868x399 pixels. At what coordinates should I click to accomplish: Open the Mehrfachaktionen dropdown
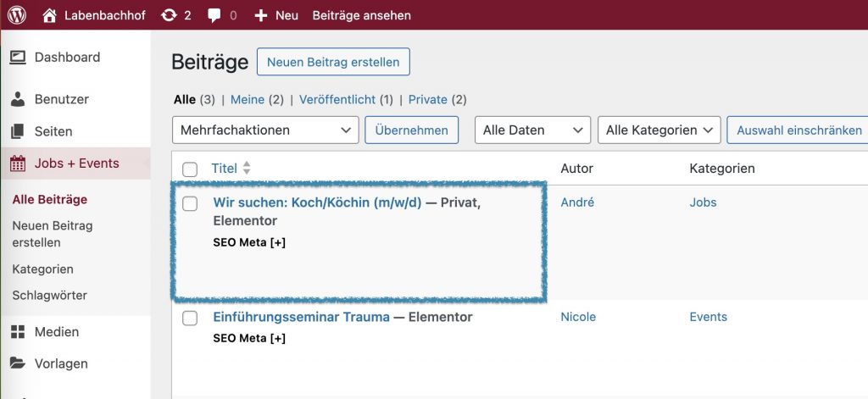pos(264,130)
